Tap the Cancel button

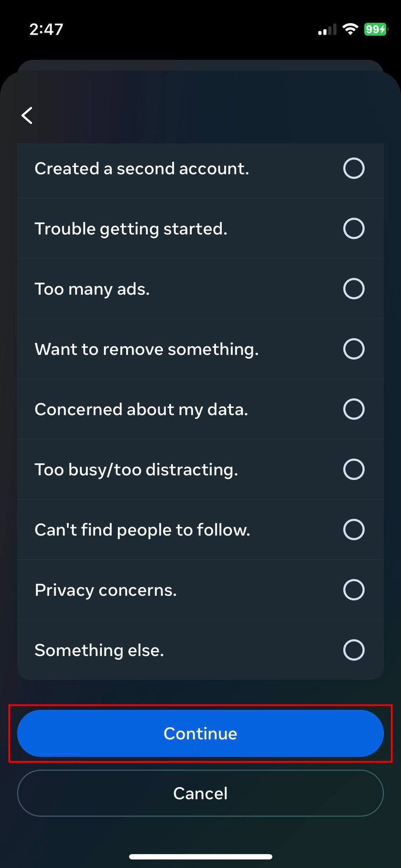pos(200,793)
